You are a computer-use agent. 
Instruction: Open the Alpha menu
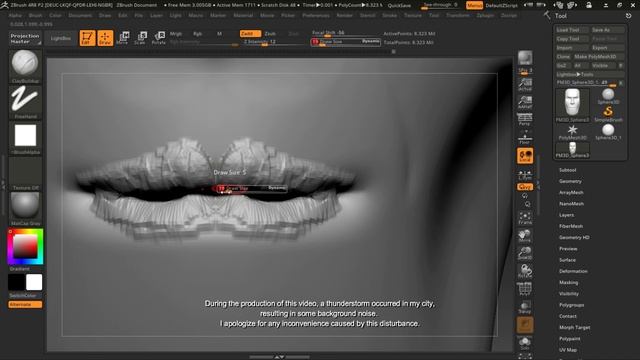click(16, 16)
